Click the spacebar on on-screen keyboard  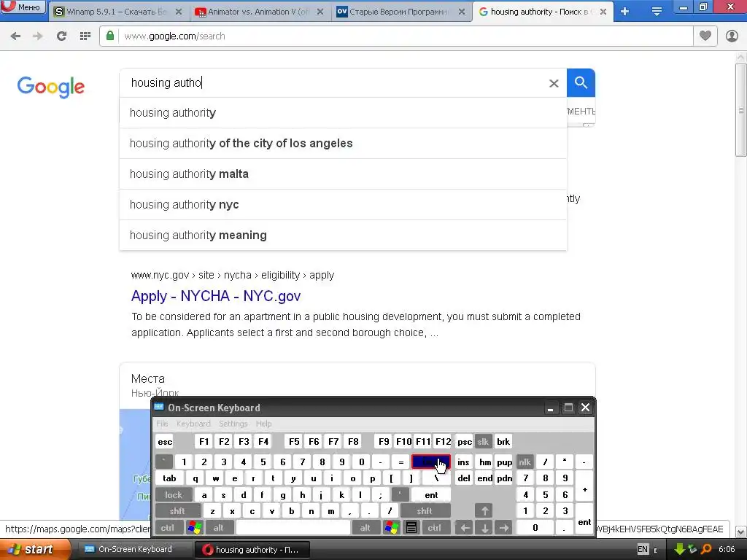click(293, 528)
